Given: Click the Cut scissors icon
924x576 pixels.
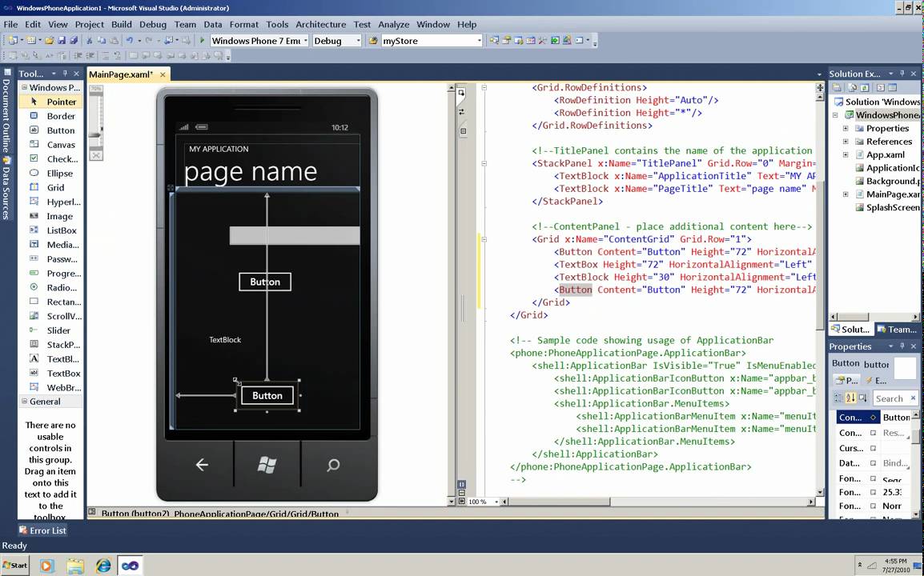Looking at the screenshot, I should pyautogui.click(x=90, y=41).
